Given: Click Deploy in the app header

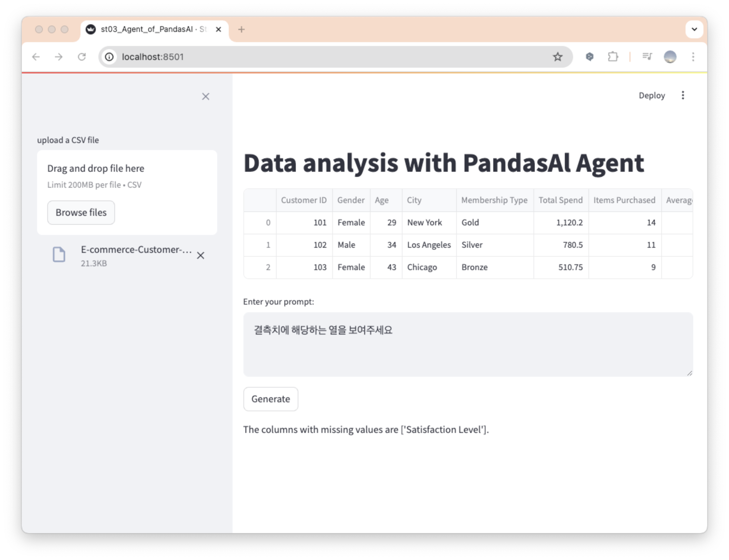Looking at the screenshot, I should pyautogui.click(x=651, y=96).
